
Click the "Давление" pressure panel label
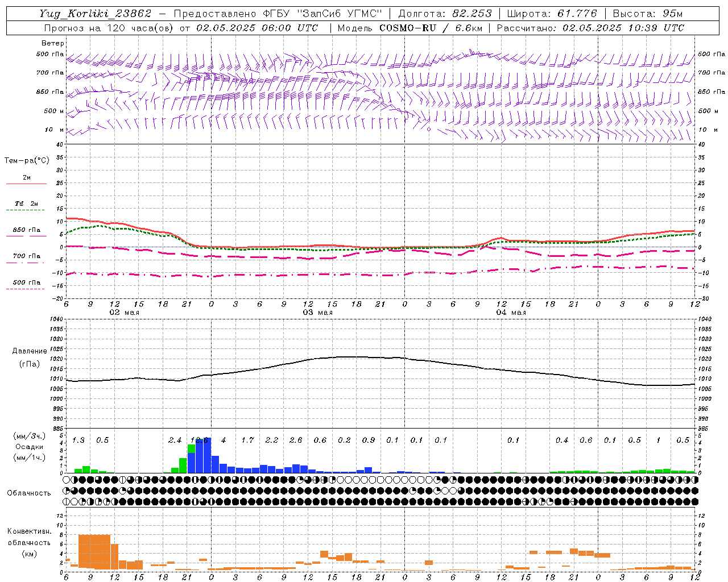[x=30, y=351]
